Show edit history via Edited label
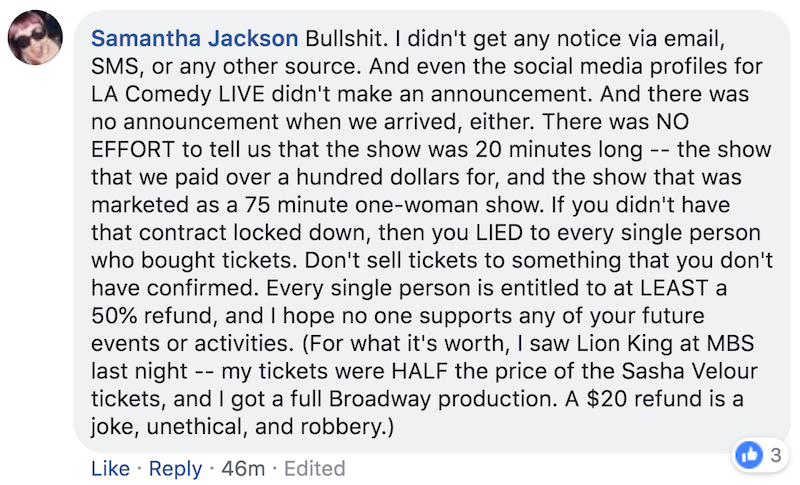Image resolution: width=800 pixels, height=485 pixels. coord(314,468)
